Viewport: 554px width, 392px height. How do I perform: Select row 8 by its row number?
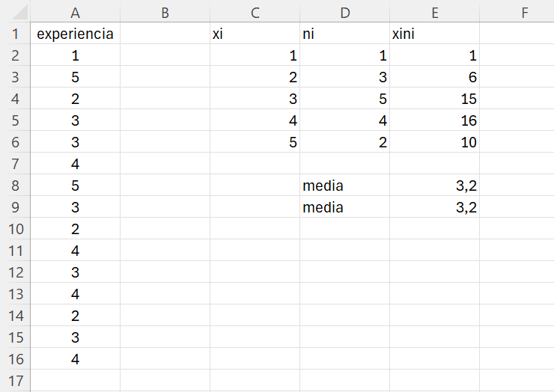(15, 186)
